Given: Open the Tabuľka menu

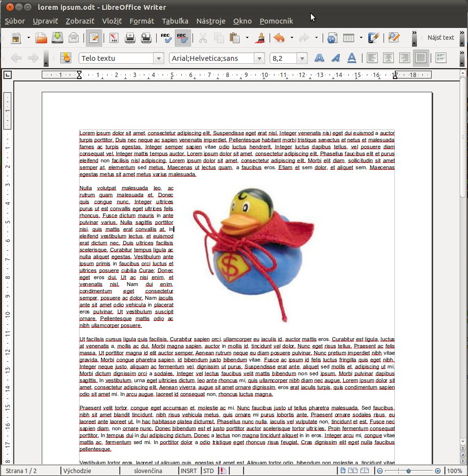Looking at the screenshot, I should point(175,21).
